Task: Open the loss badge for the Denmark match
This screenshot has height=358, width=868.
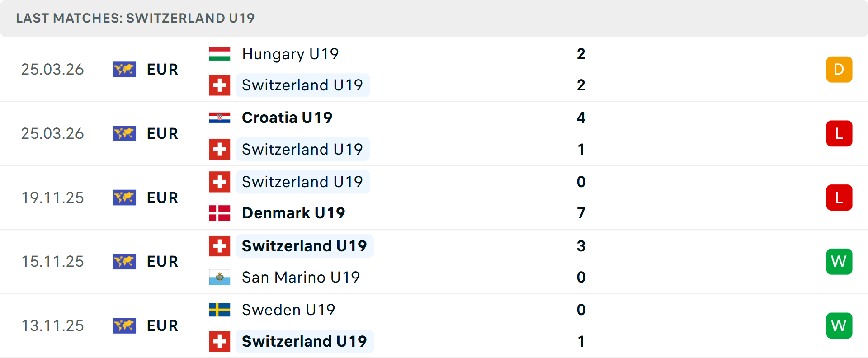Action: (839, 198)
